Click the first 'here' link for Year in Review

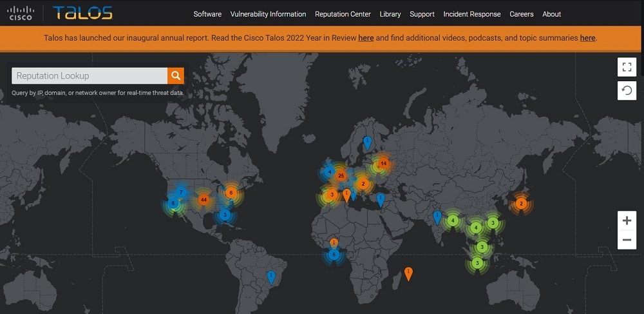coord(366,38)
